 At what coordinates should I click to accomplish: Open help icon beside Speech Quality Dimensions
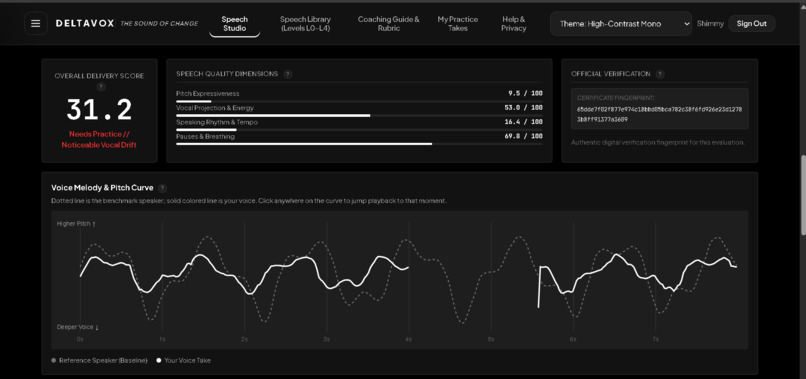288,74
